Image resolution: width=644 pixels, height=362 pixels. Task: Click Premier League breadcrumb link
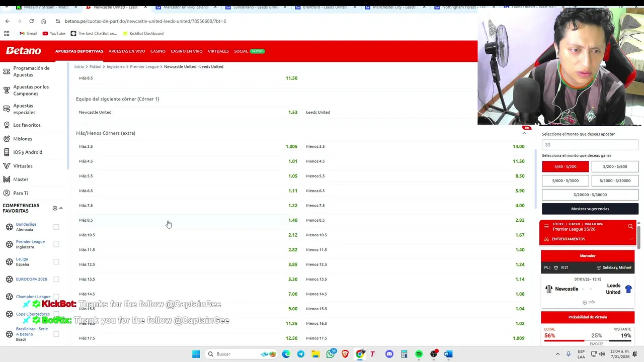tap(144, 66)
